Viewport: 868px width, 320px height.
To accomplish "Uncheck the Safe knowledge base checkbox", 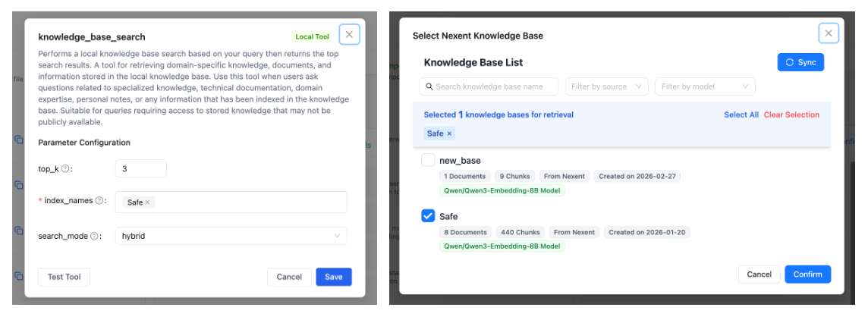I will (x=428, y=216).
